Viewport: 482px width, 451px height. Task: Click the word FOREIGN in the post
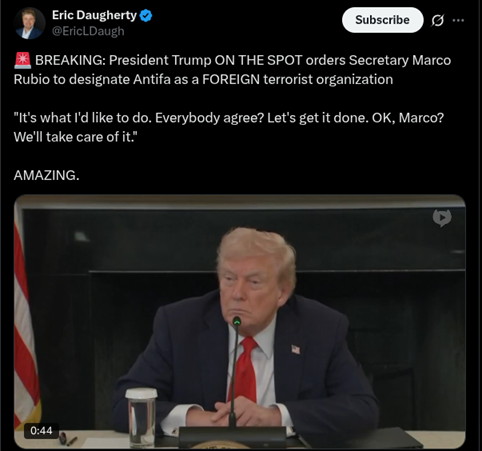[x=231, y=79]
